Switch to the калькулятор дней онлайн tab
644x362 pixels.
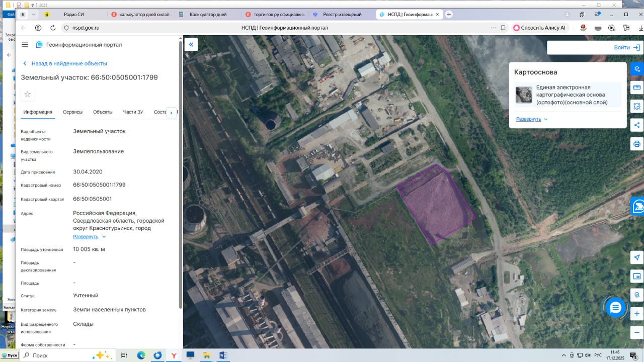tap(140, 15)
